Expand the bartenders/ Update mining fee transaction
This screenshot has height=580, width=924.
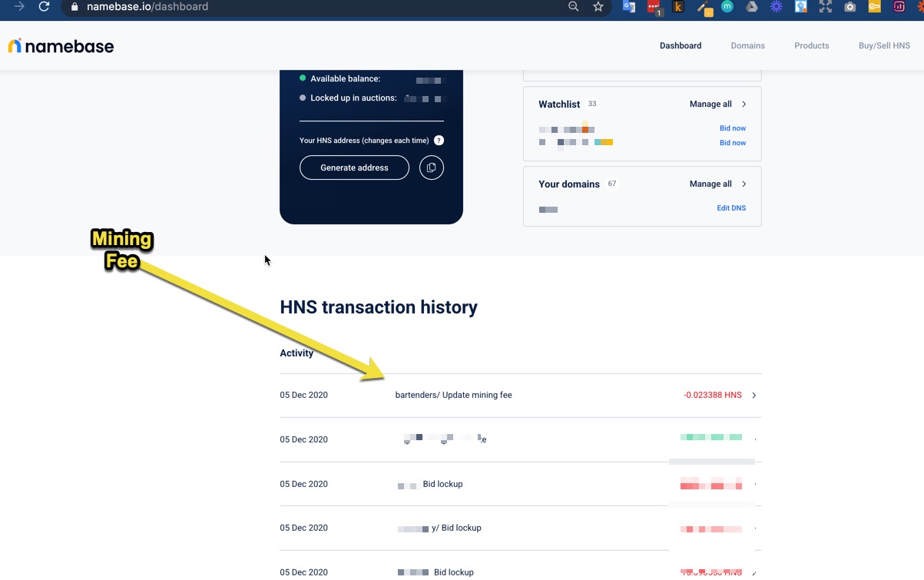753,396
